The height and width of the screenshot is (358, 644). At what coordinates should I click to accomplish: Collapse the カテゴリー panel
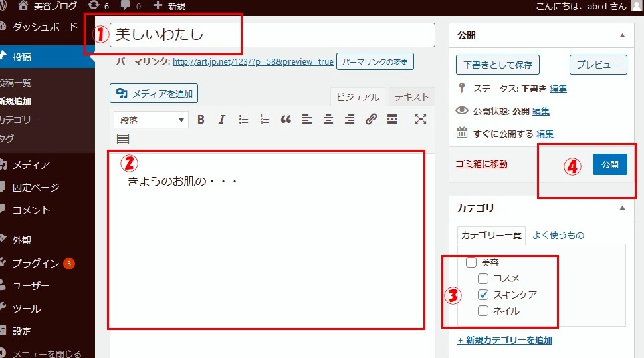click(x=622, y=208)
